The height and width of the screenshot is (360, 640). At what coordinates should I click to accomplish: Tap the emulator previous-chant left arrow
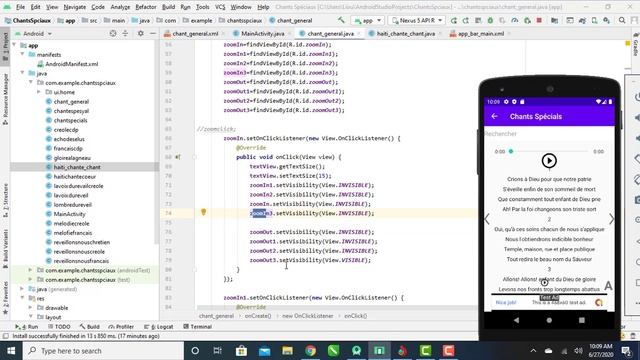pos(487,219)
